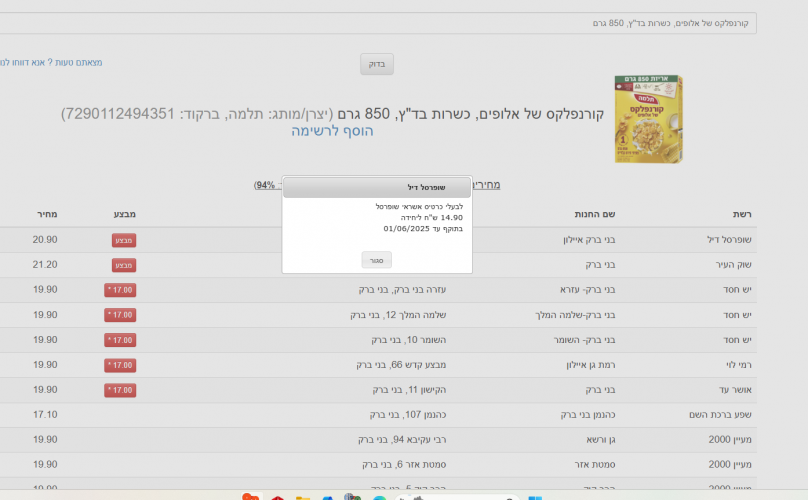
Task: Click the 94% link beside the popup
Action: (267, 185)
